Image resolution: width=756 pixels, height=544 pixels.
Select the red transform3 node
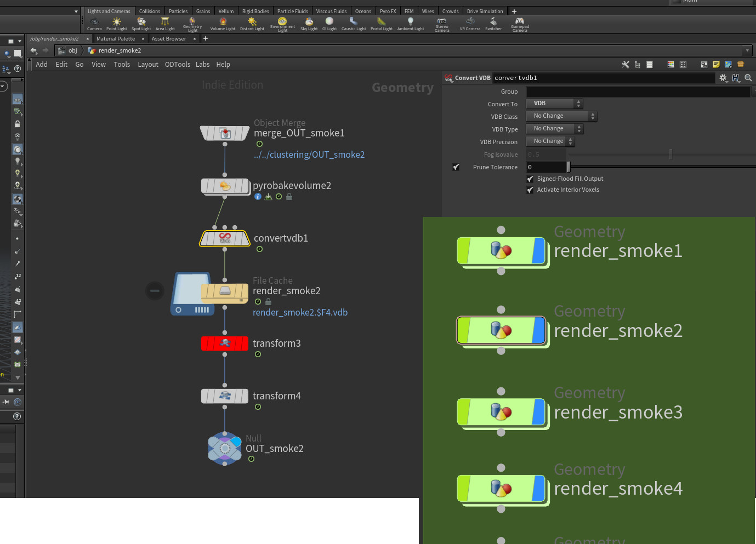pos(225,343)
